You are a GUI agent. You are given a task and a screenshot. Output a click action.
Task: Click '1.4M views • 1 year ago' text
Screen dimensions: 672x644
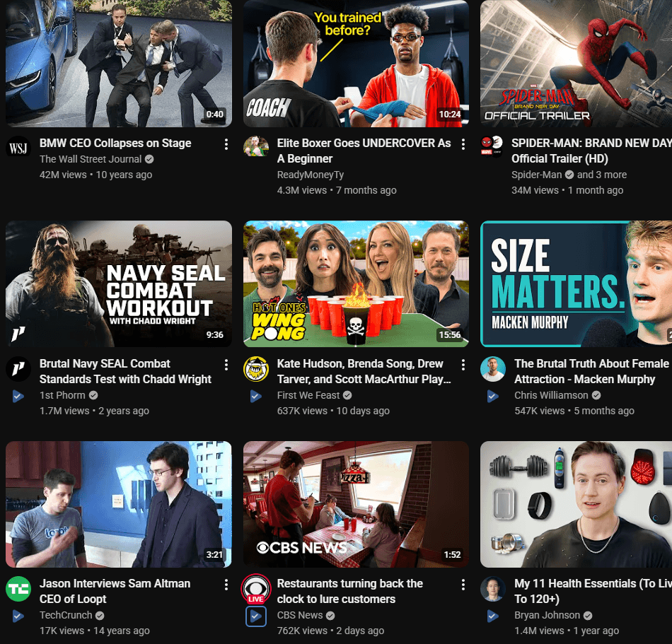pyautogui.click(x=567, y=631)
